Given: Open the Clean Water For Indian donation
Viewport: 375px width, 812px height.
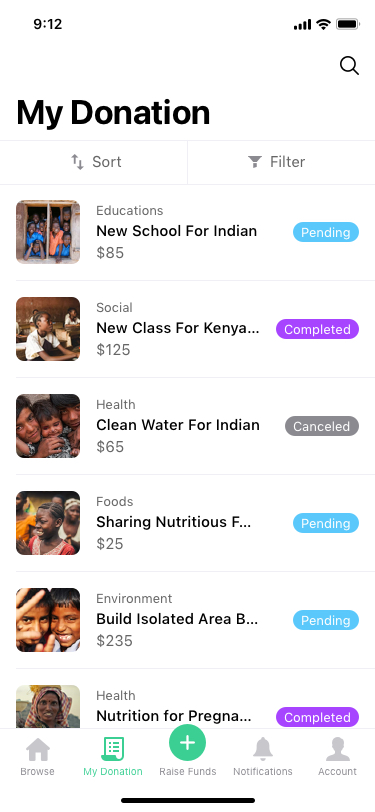Looking at the screenshot, I should [188, 426].
